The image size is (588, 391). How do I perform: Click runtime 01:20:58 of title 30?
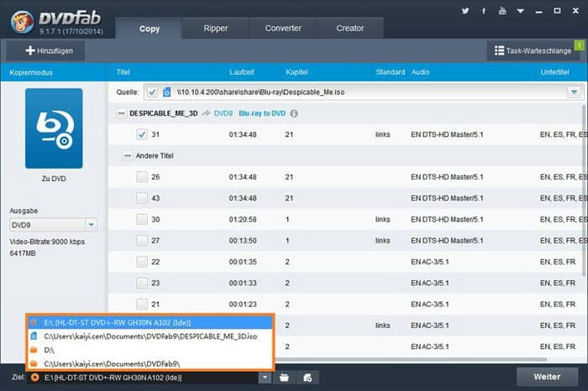[x=243, y=220]
